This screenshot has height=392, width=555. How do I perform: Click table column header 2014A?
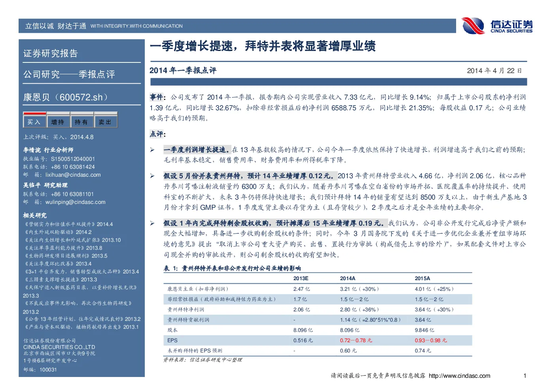348,279
